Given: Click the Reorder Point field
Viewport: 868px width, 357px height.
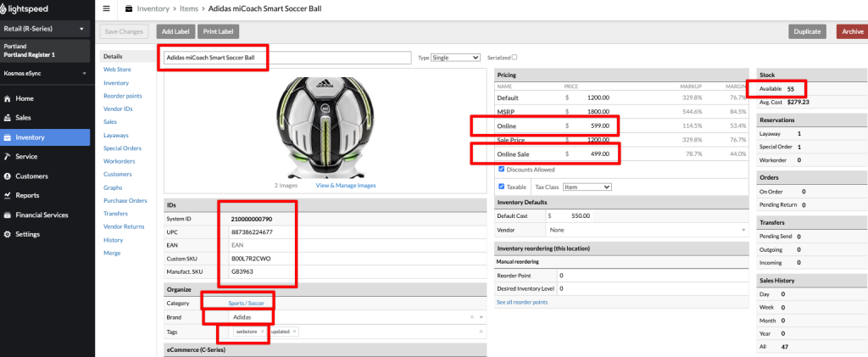Looking at the screenshot, I should point(654,275).
